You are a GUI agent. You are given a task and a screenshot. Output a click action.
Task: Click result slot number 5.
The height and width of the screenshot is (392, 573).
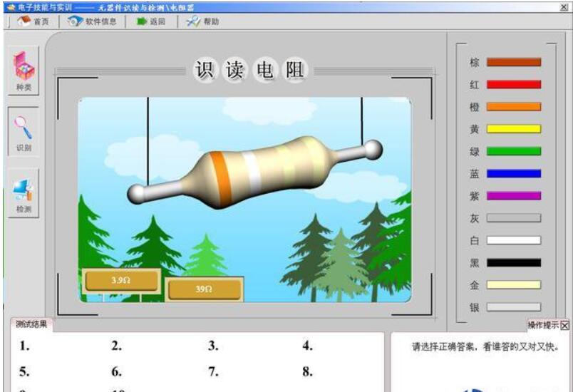pyautogui.click(x=25, y=372)
